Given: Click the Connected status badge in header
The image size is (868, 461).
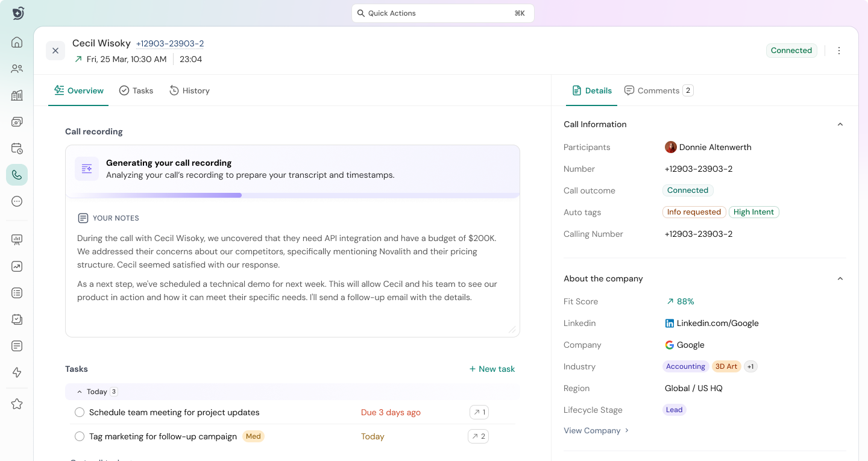Looking at the screenshot, I should (x=791, y=51).
